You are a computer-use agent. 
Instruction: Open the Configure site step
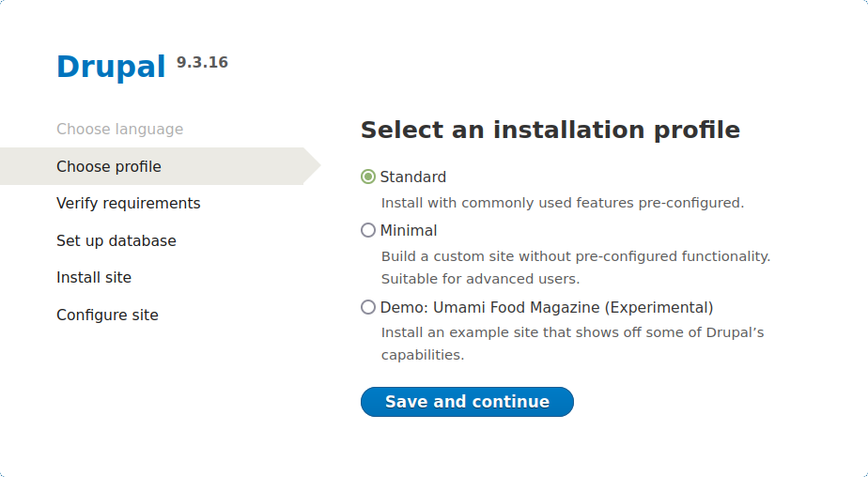[x=107, y=315]
